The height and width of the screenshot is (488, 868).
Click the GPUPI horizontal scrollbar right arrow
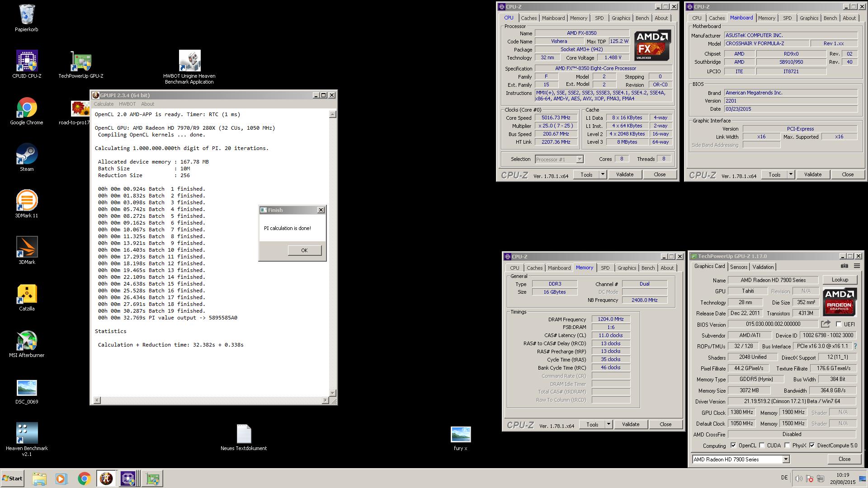325,400
